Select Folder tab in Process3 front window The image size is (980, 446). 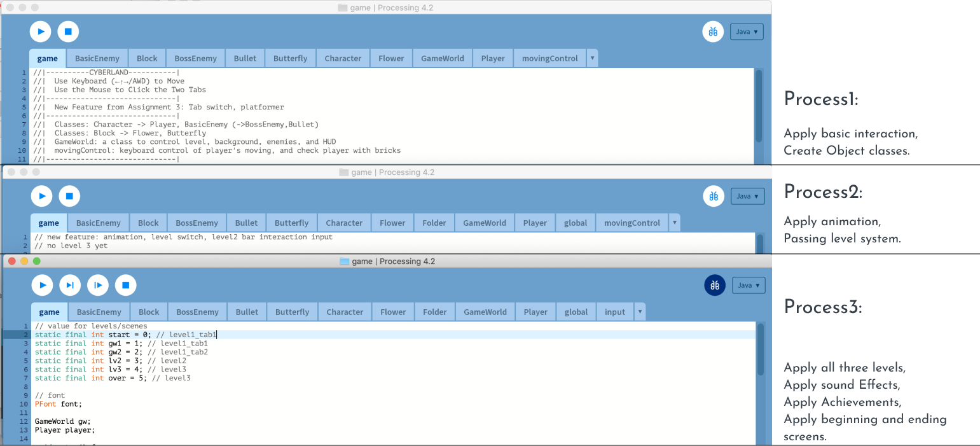[434, 312]
